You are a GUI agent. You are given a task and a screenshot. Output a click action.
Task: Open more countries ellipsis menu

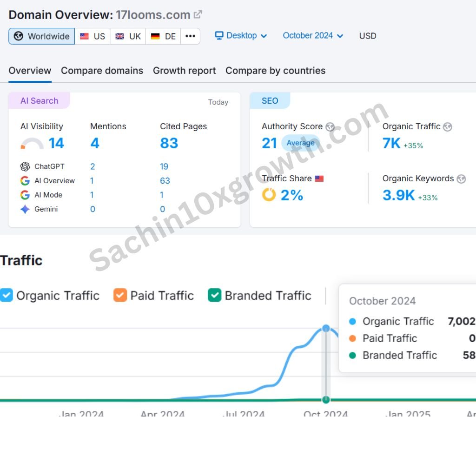[190, 36]
